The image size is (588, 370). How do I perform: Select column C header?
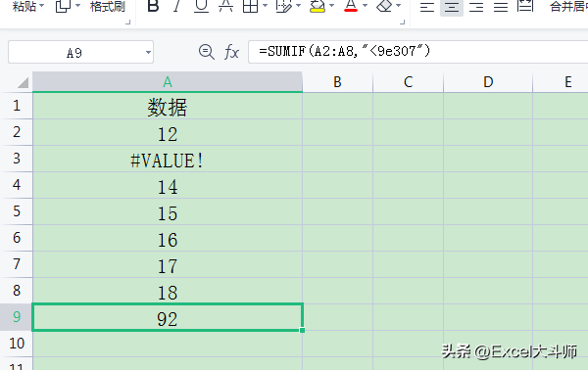tap(408, 82)
